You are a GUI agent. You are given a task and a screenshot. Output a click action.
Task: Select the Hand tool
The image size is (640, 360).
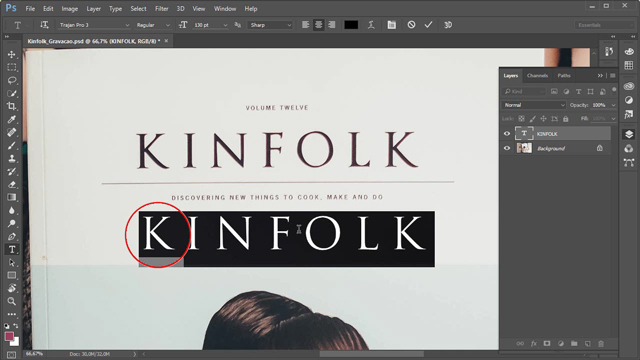tap(11, 288)
